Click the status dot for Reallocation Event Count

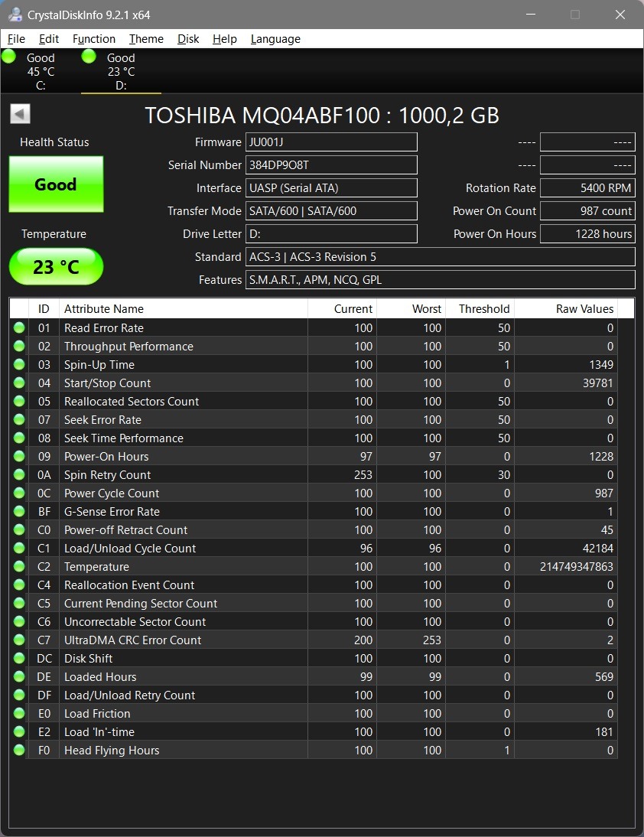[19, 585]
